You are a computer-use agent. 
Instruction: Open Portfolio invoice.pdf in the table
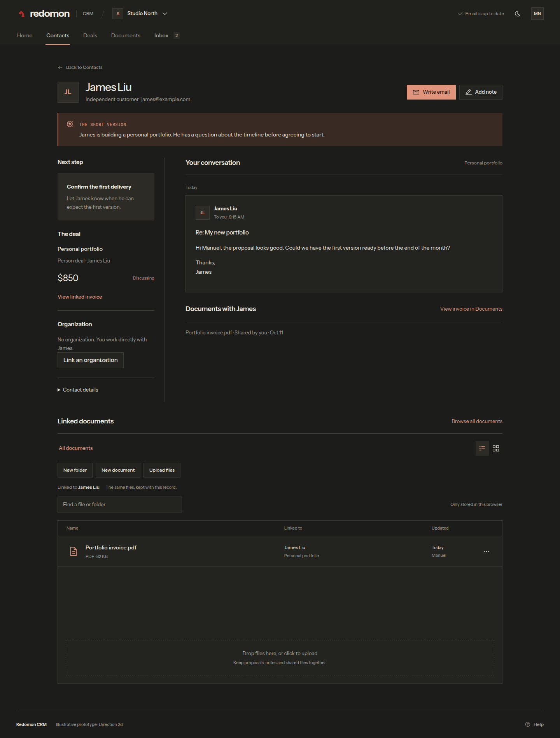tap(111, 547)
